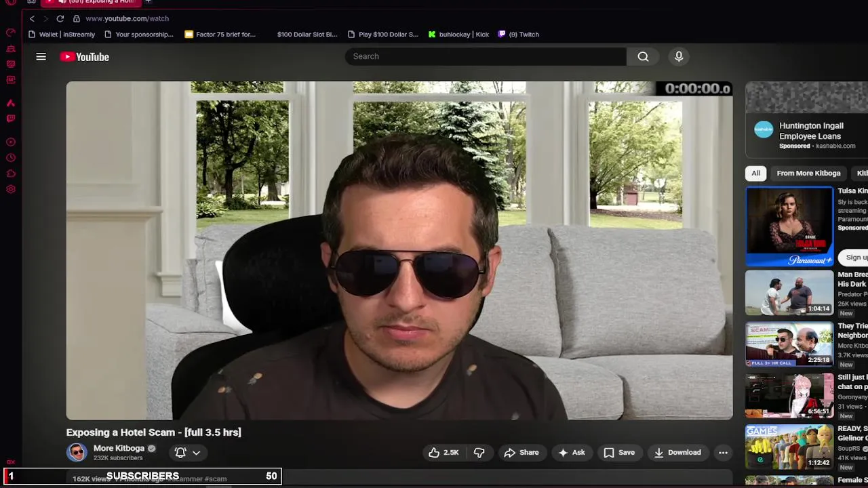Open History clock icon in the sidebar
Image resolution: width=868 pixels, height=488 pixels.
tap(11, 158)
